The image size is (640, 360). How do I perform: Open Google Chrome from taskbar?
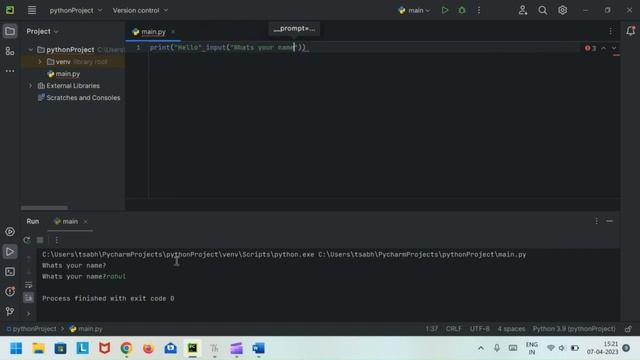[126, 348]
